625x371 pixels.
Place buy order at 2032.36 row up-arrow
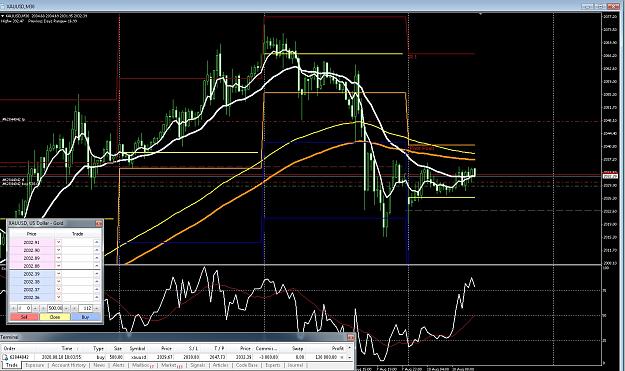(x=97, y=297)
